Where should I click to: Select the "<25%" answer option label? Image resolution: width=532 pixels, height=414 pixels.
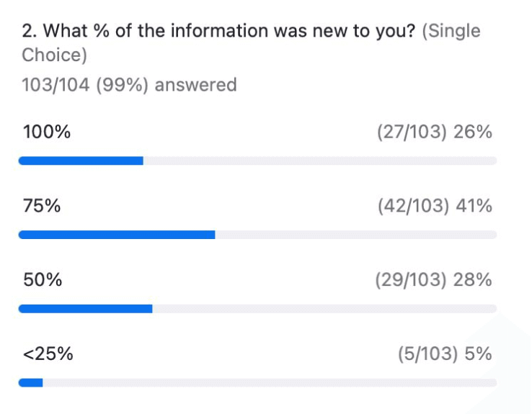[x=48, y=354]
